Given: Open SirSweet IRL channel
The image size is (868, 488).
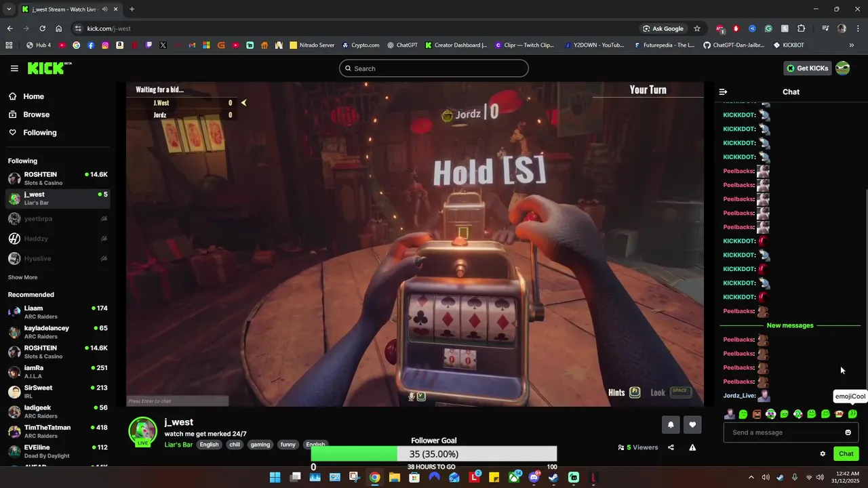Looking at the screenshot, I should click(x=58, y=392).
